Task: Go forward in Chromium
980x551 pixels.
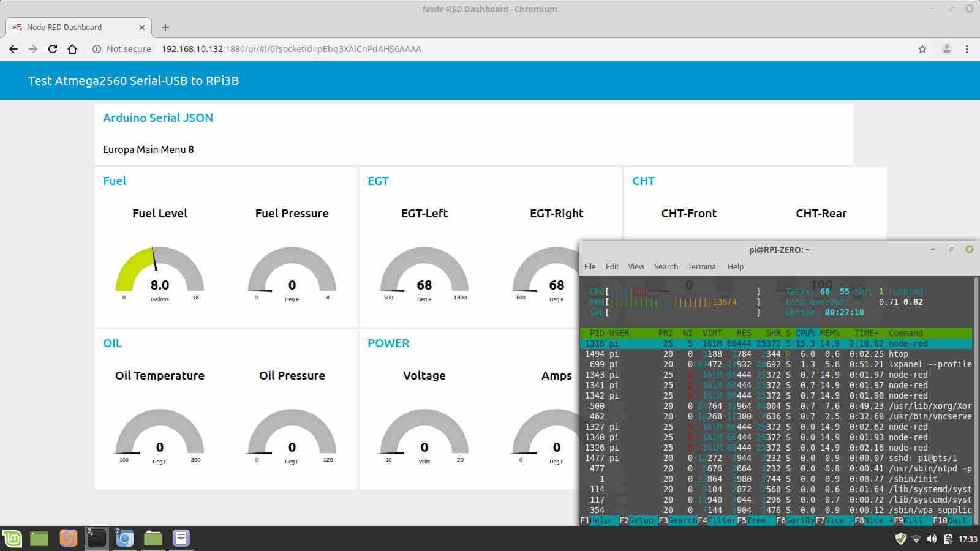Action: tap(33, 49)
